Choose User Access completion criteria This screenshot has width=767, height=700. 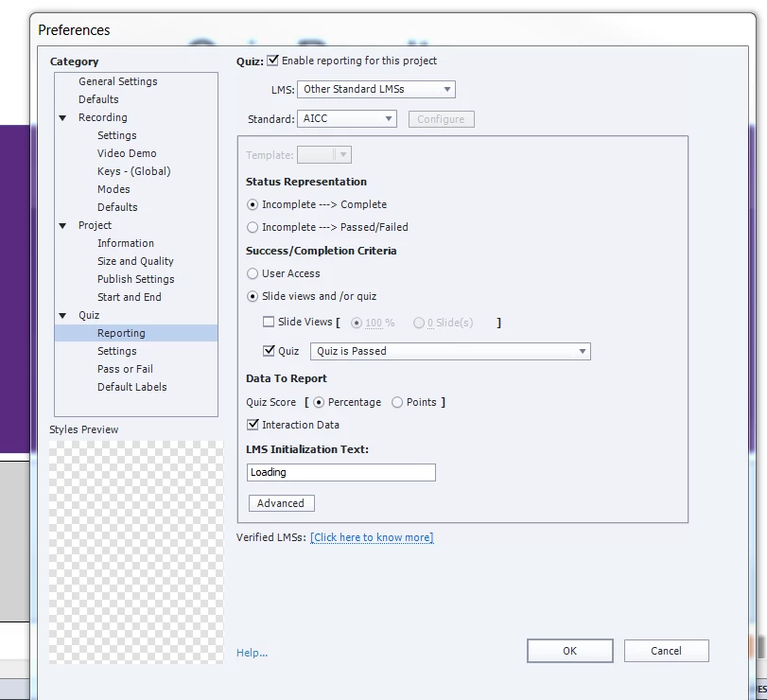[x=253, y=273]
